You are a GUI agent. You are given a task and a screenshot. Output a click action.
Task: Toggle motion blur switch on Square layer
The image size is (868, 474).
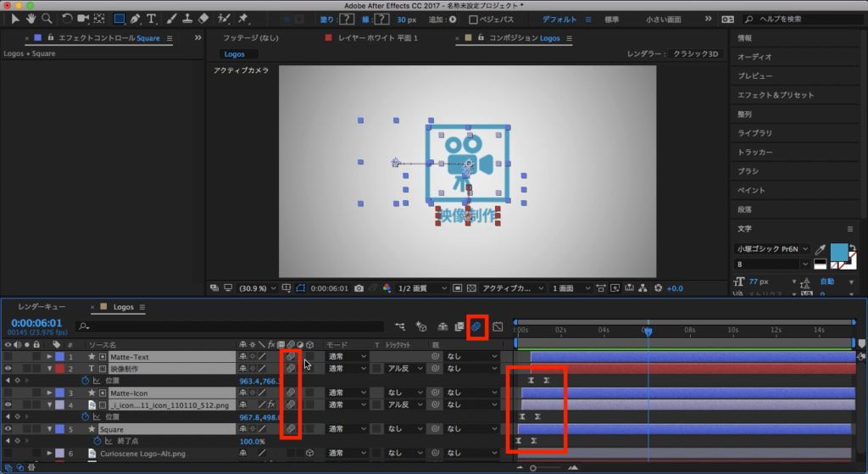click(290, 429)
